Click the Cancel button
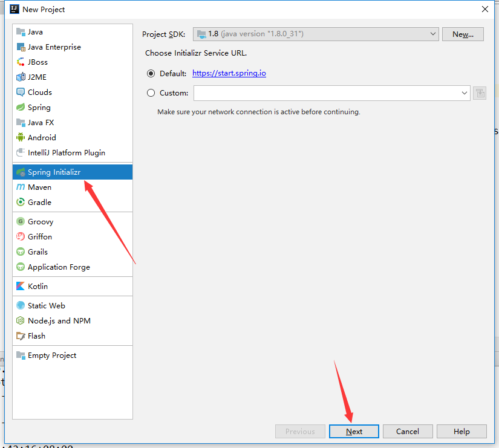This screenshot has height=448, width=499. tap(408, 432)
